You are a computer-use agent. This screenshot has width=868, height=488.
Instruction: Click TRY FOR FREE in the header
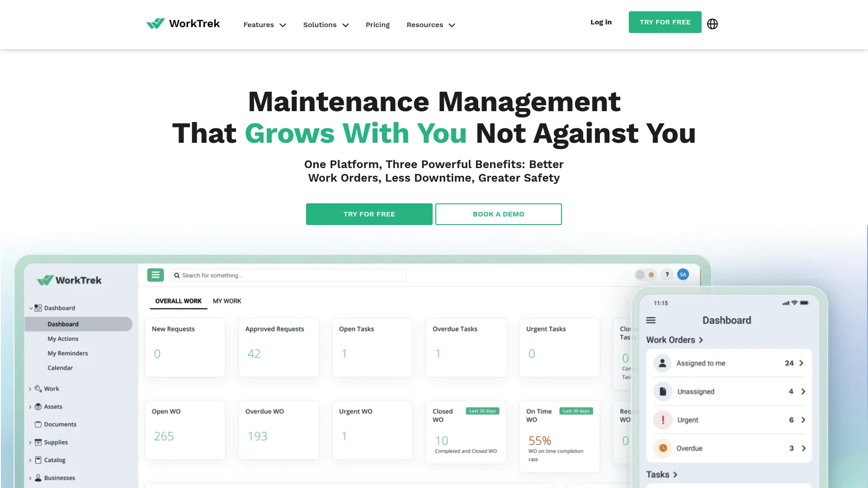click(x=665, y=22)
